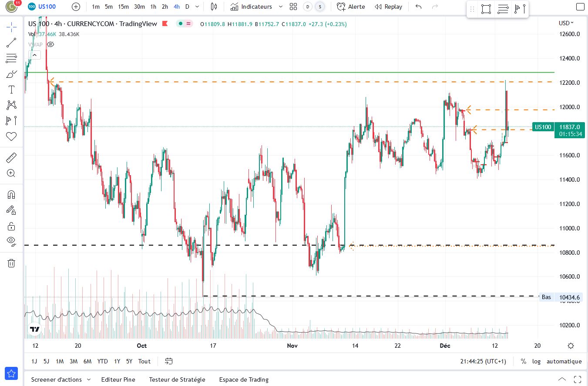The width and height of the screenshot is (588, 386).
Task: Select rectangle tool in floating toolbar
Action: [486, 9]
